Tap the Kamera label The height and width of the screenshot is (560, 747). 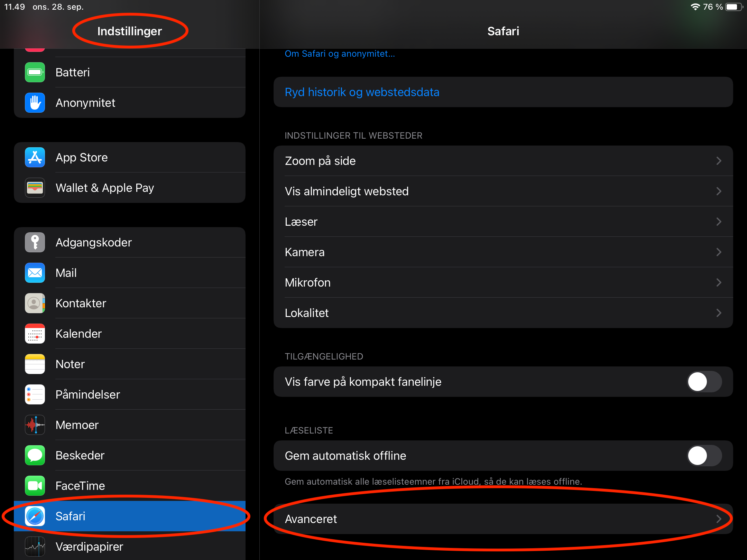point(305,252)
